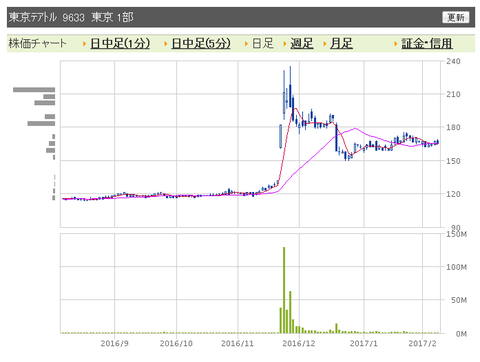Click the 180 price axis label
The image size is (480, 362).
453,127
